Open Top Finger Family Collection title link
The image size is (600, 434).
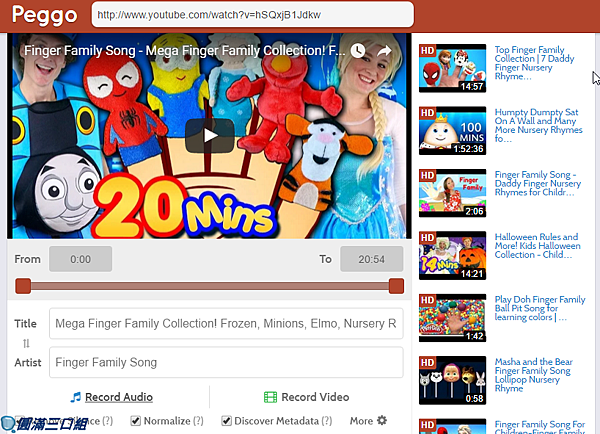point(534,63)
